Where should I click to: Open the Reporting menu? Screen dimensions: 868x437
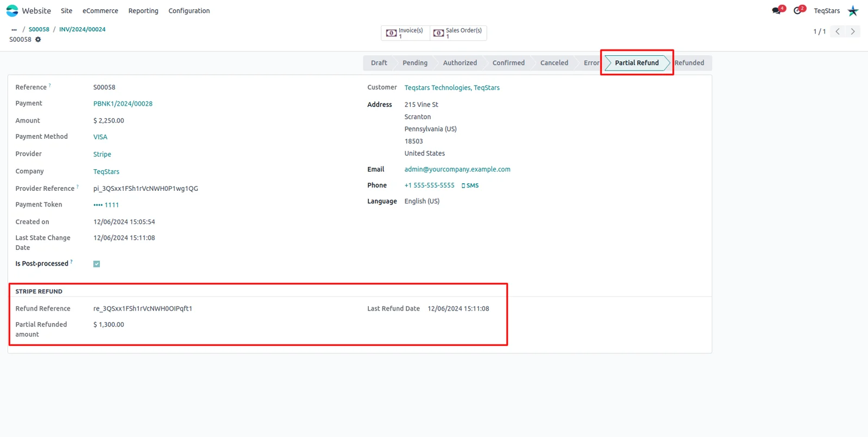pos(143,11)
